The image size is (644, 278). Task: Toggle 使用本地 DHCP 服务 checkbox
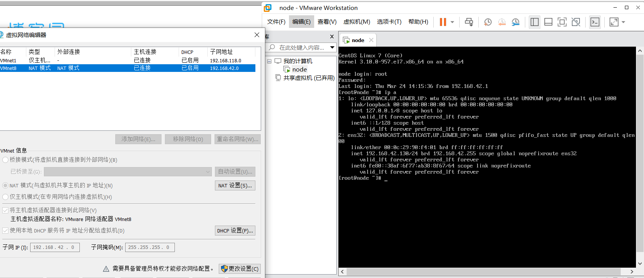pyautogui.click(x=5, y=231)
